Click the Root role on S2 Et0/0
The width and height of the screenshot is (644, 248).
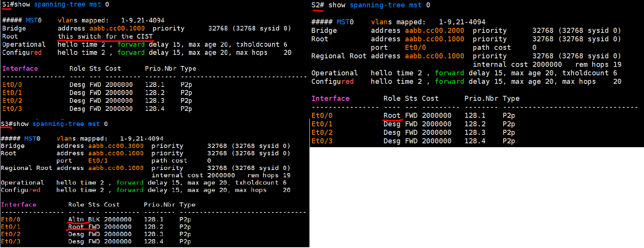[391, 116]
